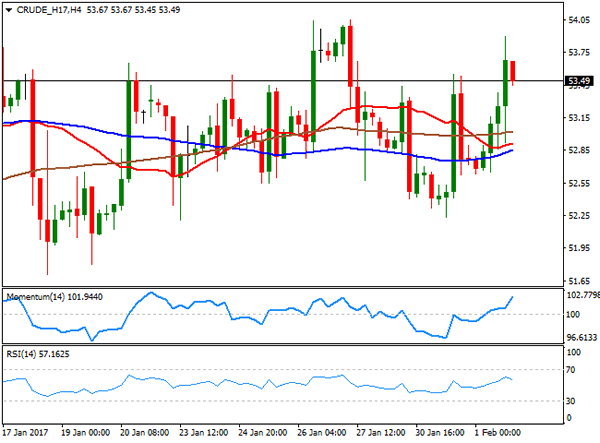This screenshot has height=443, width=600.
Task: Click the 51.65 price axis label
Action: (x=579, y=281)
